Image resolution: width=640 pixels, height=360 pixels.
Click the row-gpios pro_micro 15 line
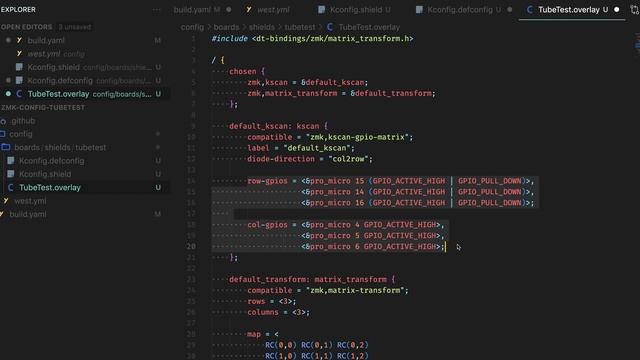tap(391, 181)
